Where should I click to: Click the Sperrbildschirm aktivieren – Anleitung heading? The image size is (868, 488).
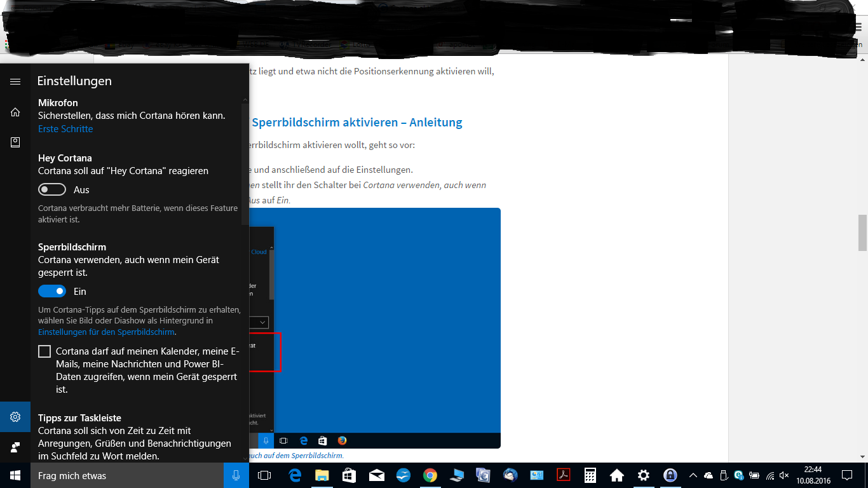357,122
